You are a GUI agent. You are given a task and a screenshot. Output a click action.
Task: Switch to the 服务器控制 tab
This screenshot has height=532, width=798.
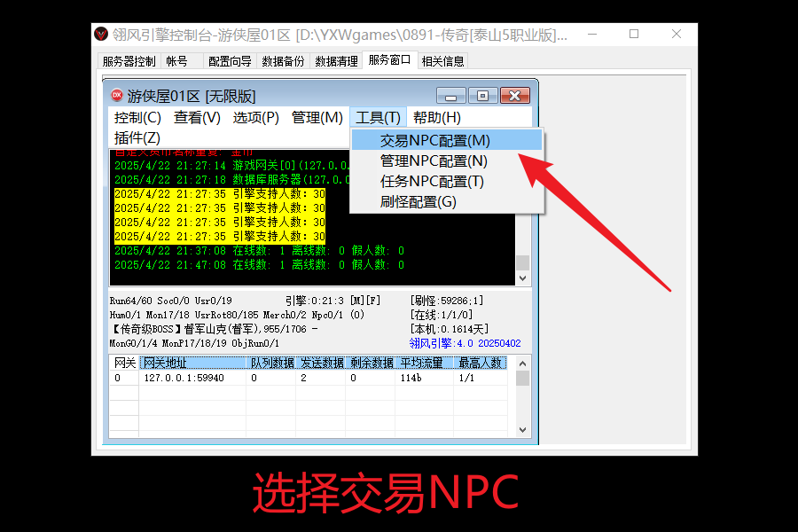[129, 61]
